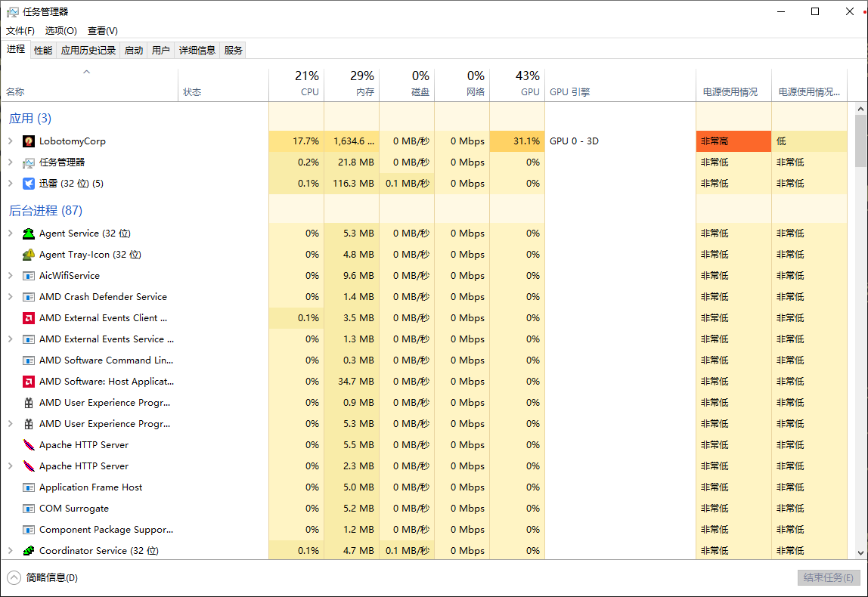Image resolution: width=868 pixels, height=597 pixels.
Task: Open the 选项(O) menu
Action: point(60,31)
